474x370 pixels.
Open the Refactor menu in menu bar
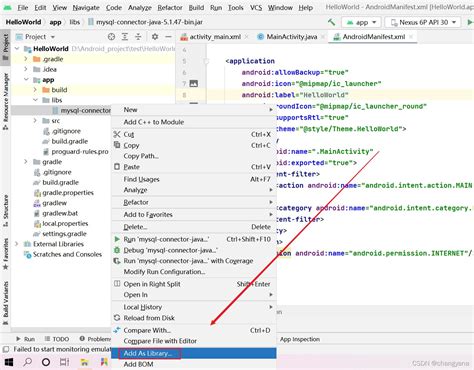[170, 7]
